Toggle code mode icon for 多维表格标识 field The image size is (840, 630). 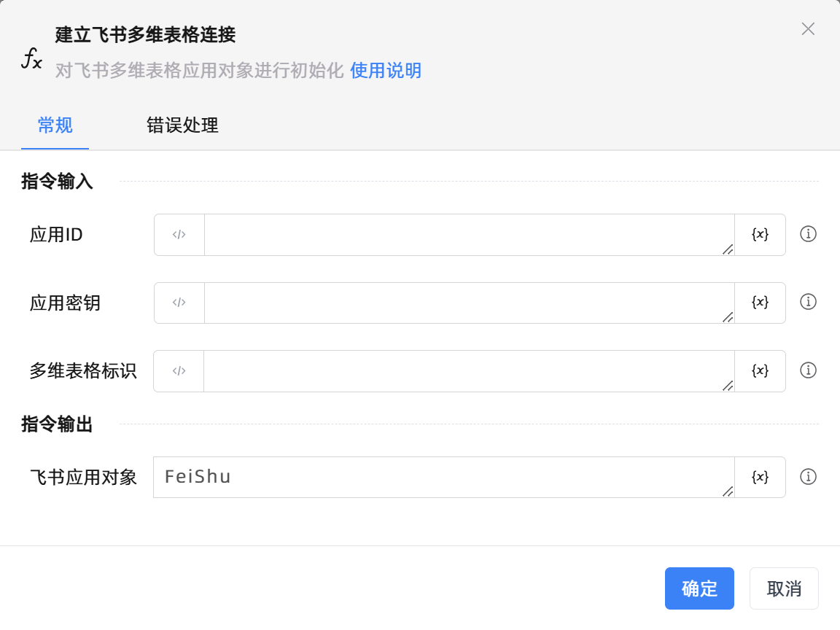pos(179,370)
